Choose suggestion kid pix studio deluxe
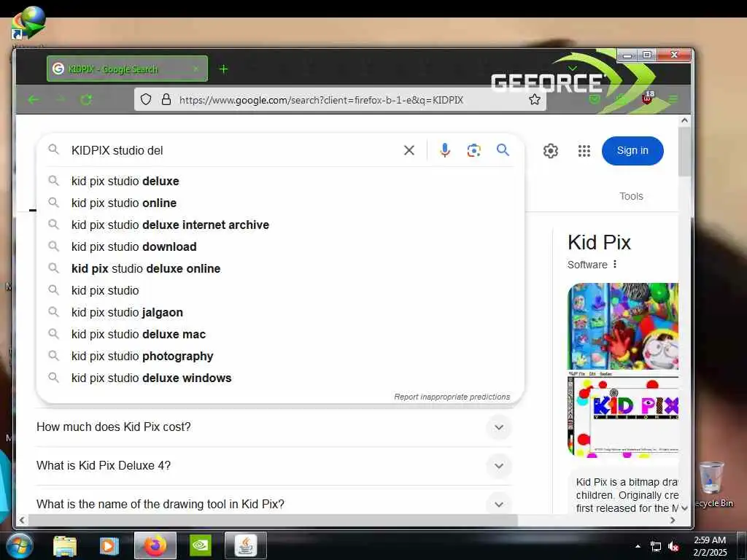 (x=280, y=181)
